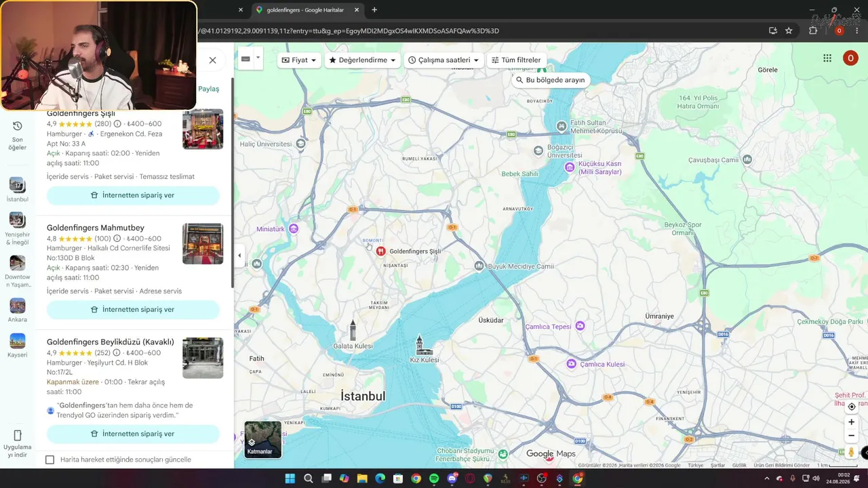Activate the Street View pegman
Viewport: 868px width, 488px height.
click(x=852, y=452)
